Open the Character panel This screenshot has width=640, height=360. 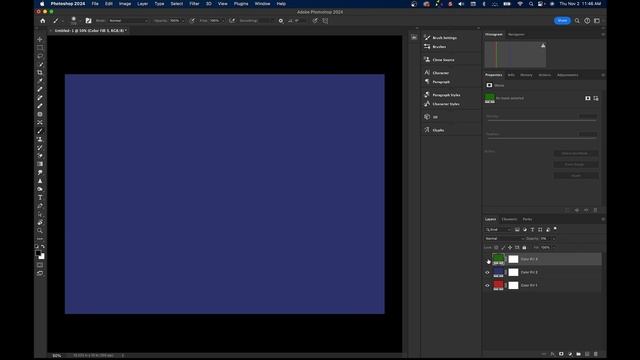click(x=436, y=73)
